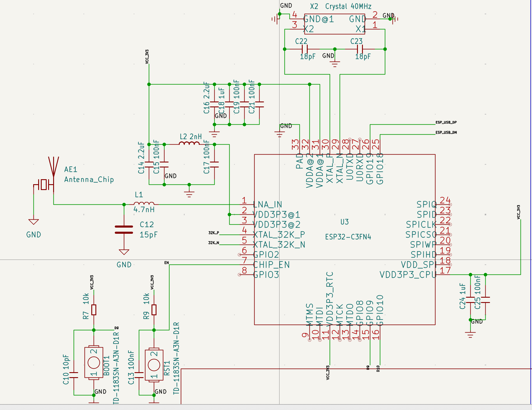Viewport: 532px width, 410px height.
Task: Click the VDD3P3_RTC pin name
Action: pos(330,299)
